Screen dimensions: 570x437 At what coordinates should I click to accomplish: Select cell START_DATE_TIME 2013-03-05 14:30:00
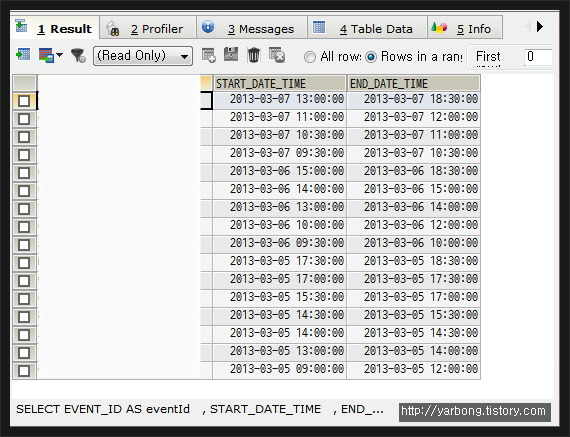[x=279, y=316]
